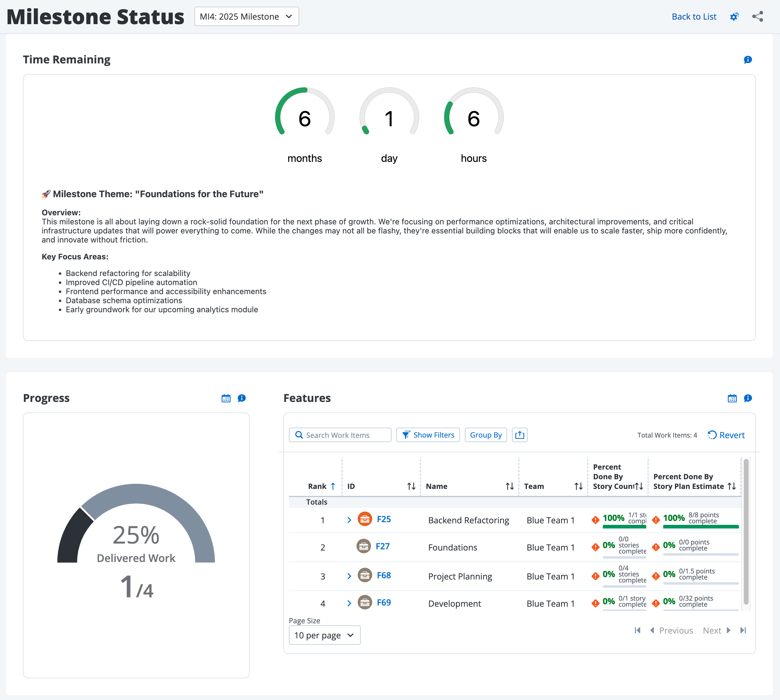The height and width of the screenshot is (700, 780).
Task: Expand the F68 Project Planning row
Action: [x=349, y=576]
